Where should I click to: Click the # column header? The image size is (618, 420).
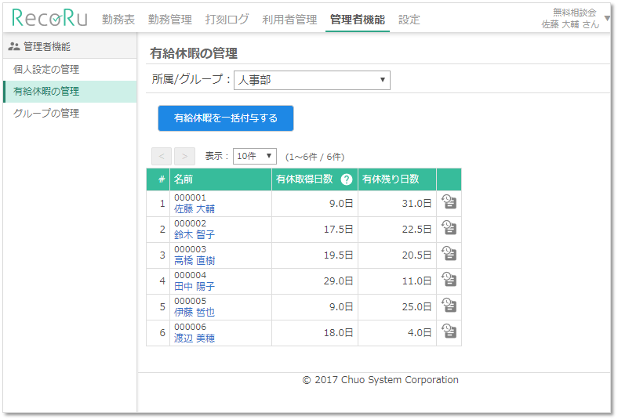pos(158,180)
